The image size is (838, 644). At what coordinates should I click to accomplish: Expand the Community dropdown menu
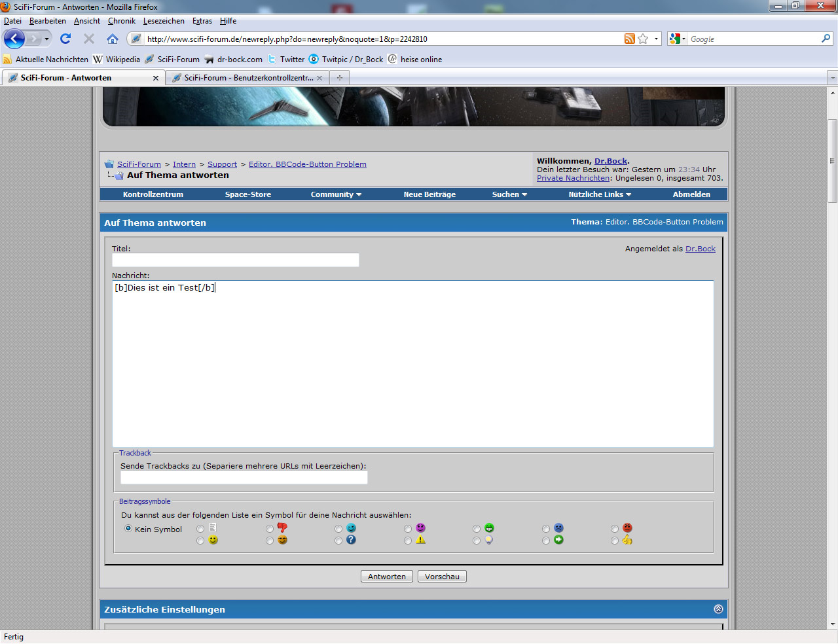point(336,194)
